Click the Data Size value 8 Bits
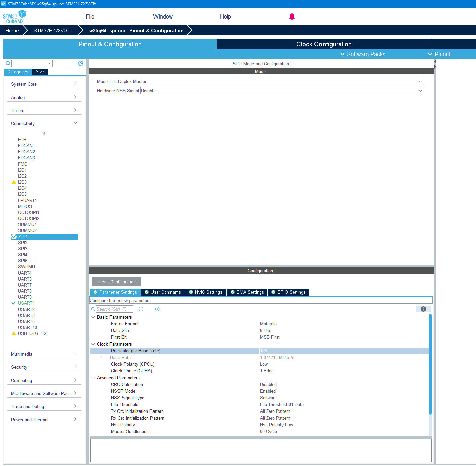 coord(265,330)
